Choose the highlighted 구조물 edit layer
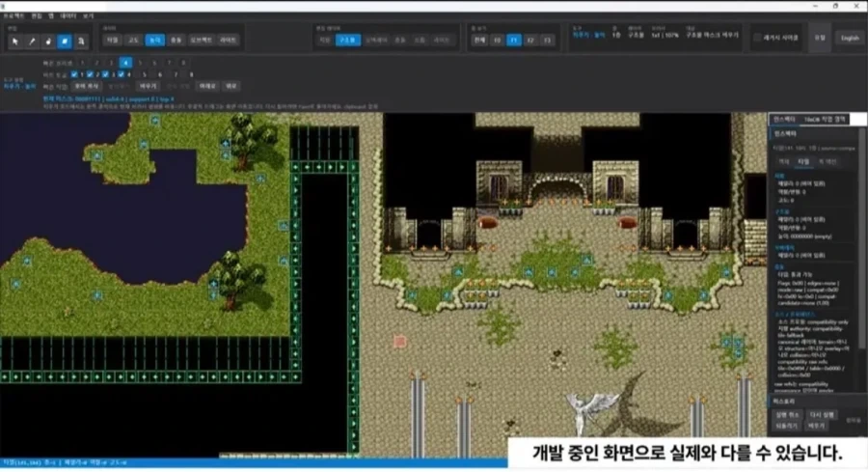Screen dimensions: 868x472 coord(348,40)
